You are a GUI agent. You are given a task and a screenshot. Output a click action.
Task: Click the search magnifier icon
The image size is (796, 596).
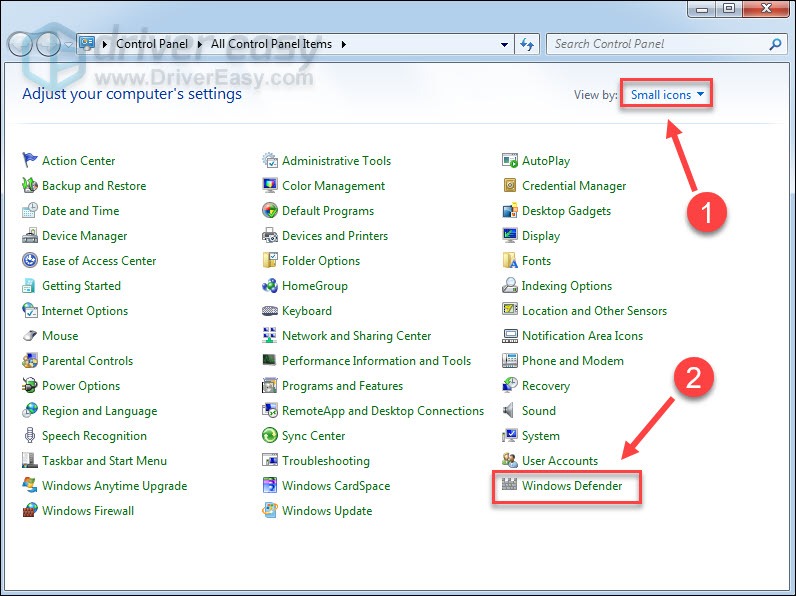pyautogui.click(x=775, y=44)
